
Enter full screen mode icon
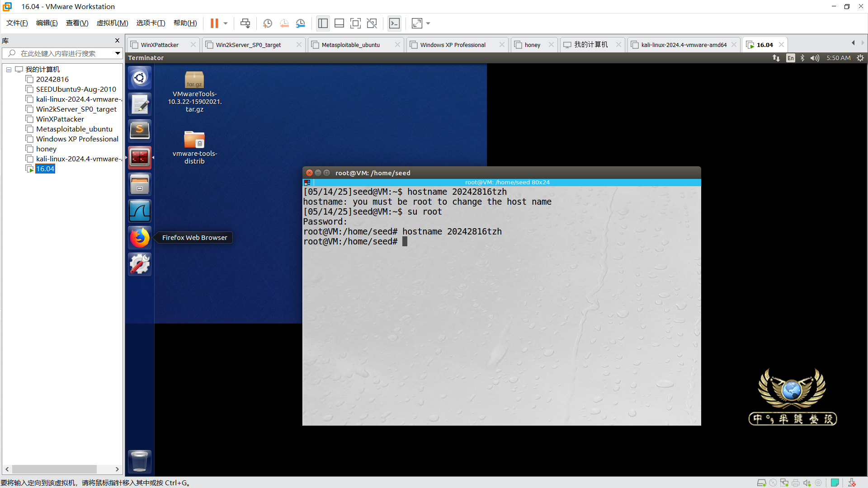[355, 23]
